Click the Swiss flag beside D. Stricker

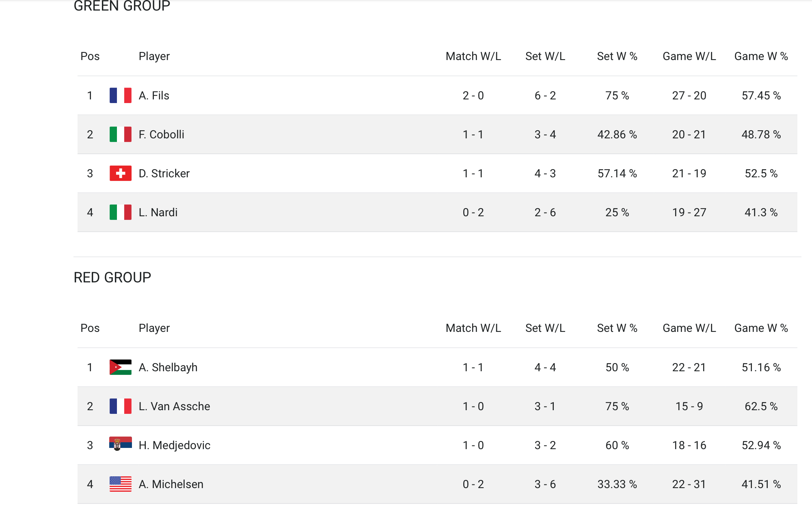coord(120,173)
